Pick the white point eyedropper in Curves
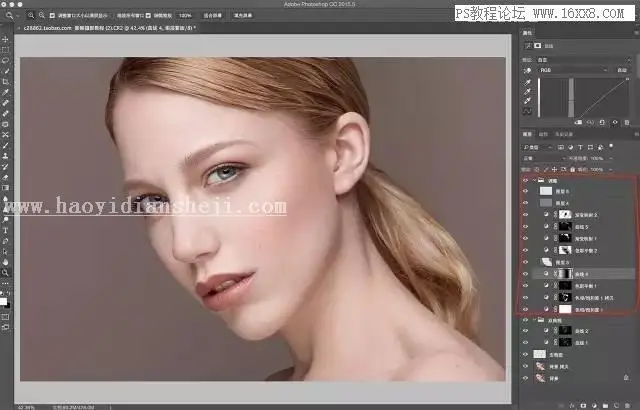 (528, 101)
